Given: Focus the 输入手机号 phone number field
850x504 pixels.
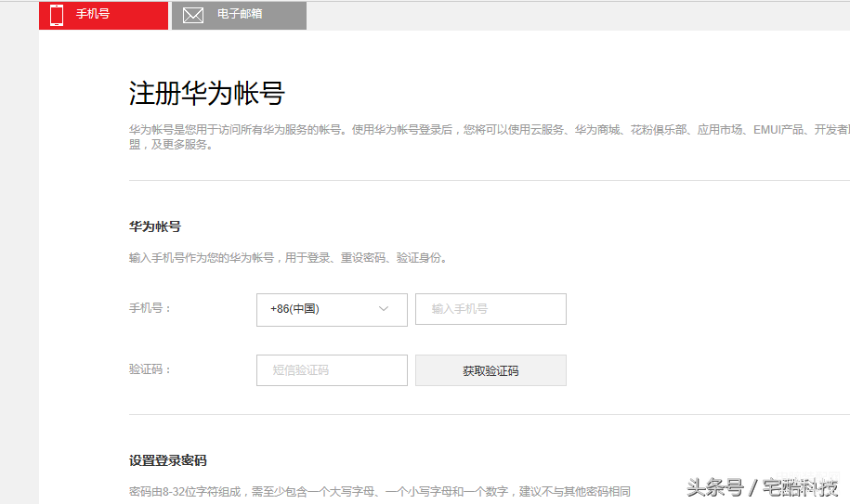Looking at the screenshot, I should [x=490, y=309].
